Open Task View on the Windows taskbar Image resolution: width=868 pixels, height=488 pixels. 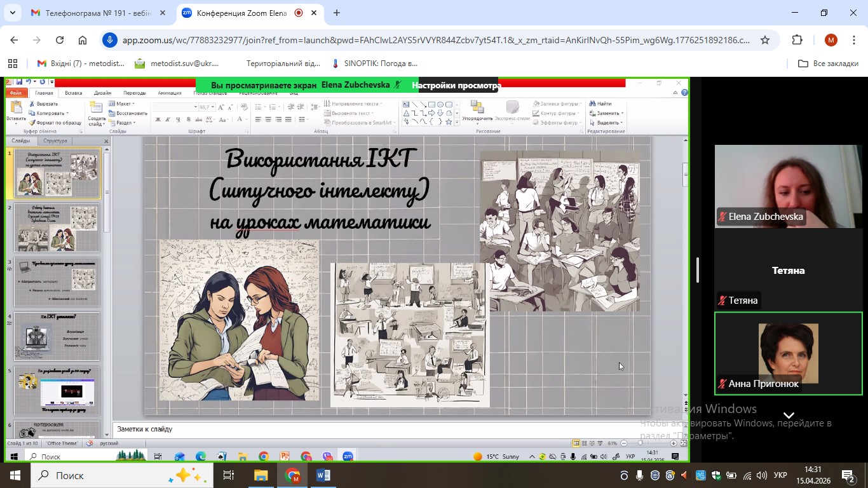click(x=228, y=475)
